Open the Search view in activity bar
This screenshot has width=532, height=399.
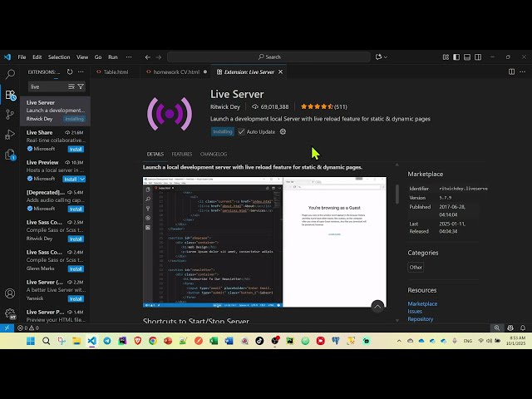point(10,74)
